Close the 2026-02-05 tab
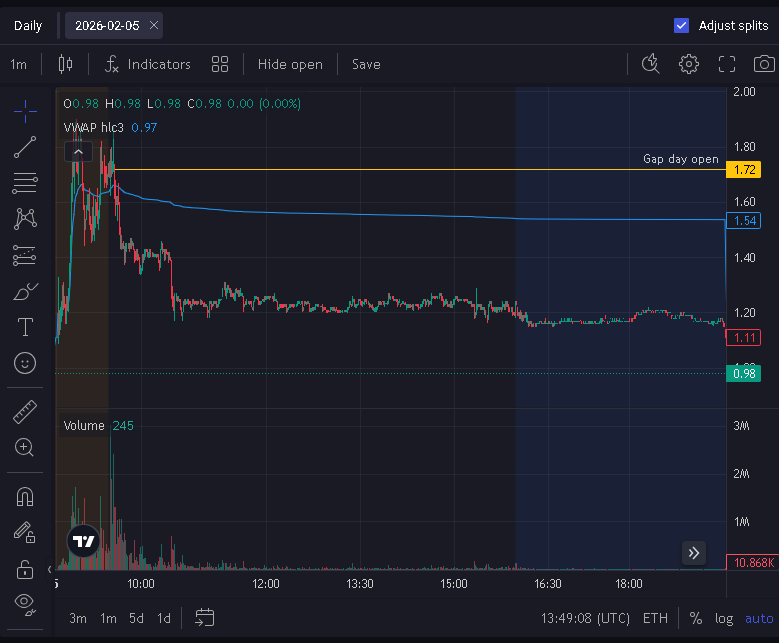 click(x=154, y=25)
